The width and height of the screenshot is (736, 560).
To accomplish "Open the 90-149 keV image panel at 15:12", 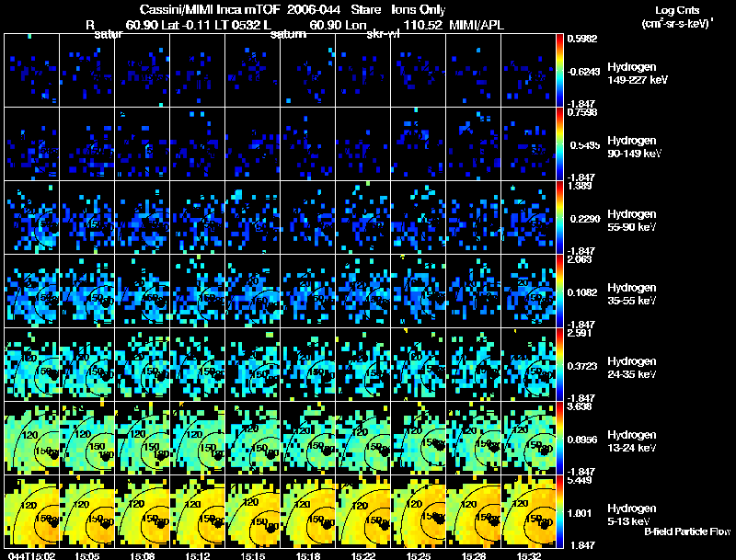I will point(198,144).
